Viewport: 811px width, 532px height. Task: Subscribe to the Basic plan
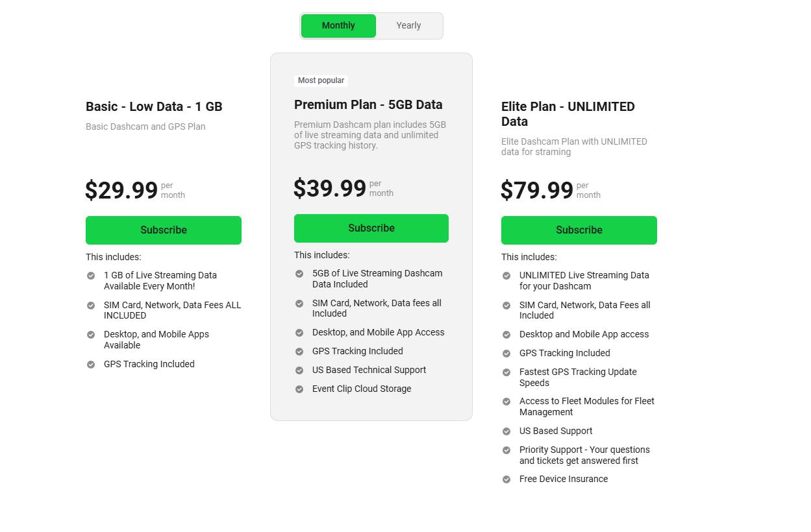pyautogui.click(x=163, y=230)
